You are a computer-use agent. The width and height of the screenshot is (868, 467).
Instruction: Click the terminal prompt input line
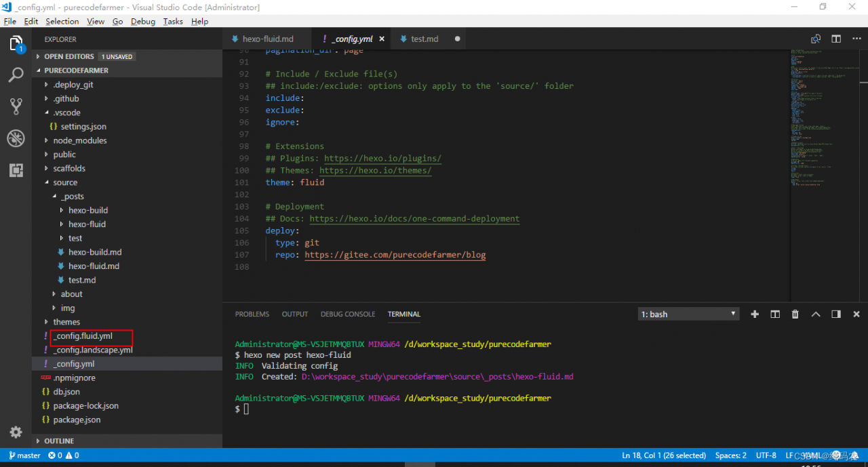[247, 409]
